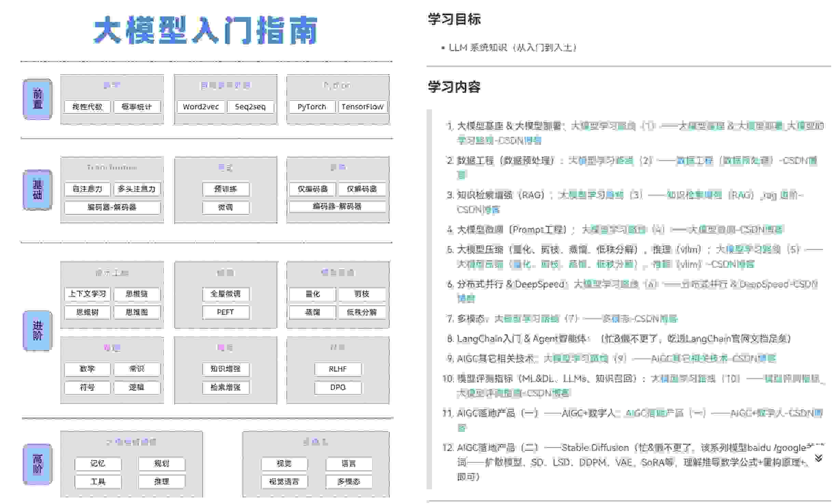
Task: Click the 上下文学习 box
Action: coord(87,294)
